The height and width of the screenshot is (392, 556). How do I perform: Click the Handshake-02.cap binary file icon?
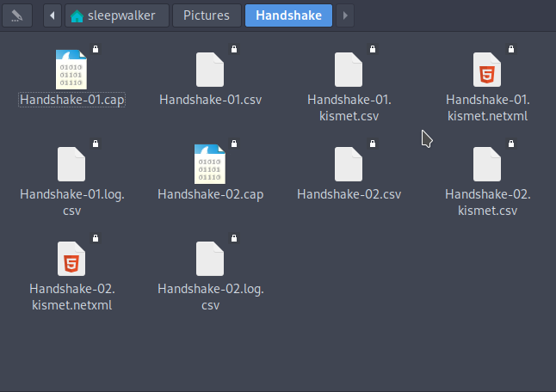tap(210, 163)
